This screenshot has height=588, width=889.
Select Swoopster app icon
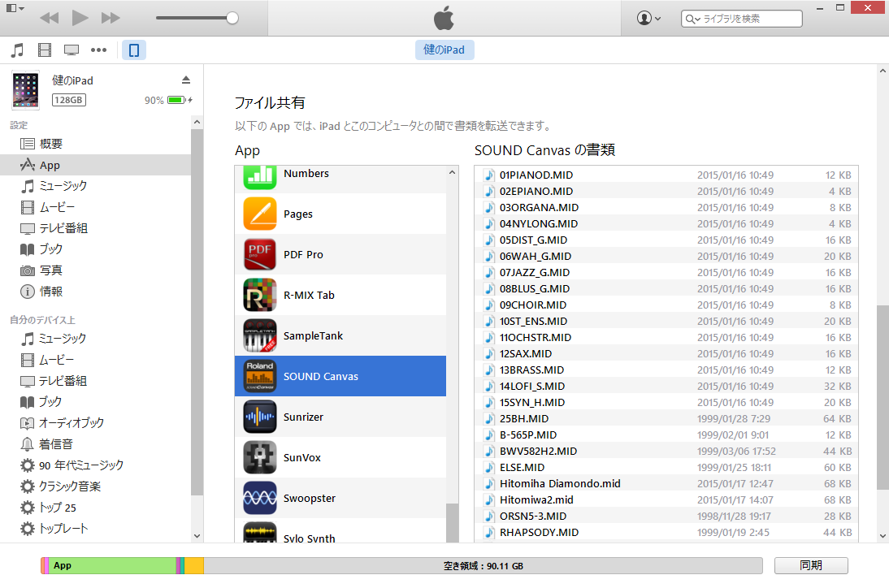260,498
